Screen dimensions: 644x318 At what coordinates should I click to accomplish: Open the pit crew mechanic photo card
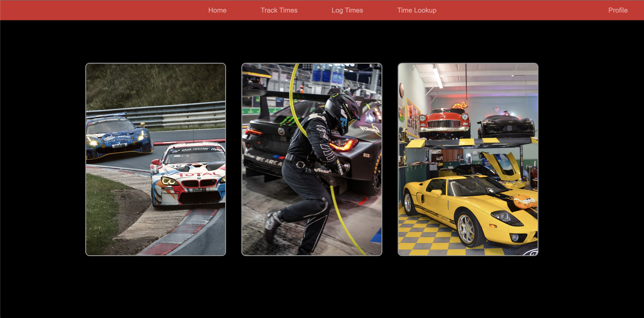point(312,159)
